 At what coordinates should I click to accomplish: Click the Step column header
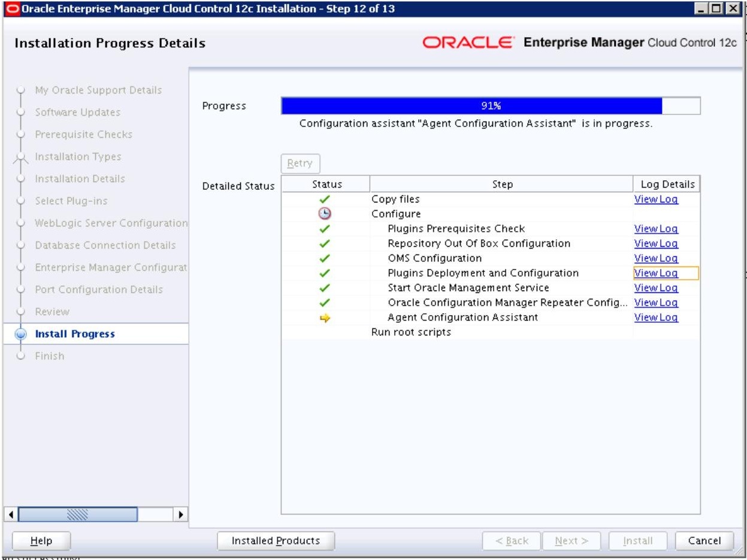click(x=501, y=184)
